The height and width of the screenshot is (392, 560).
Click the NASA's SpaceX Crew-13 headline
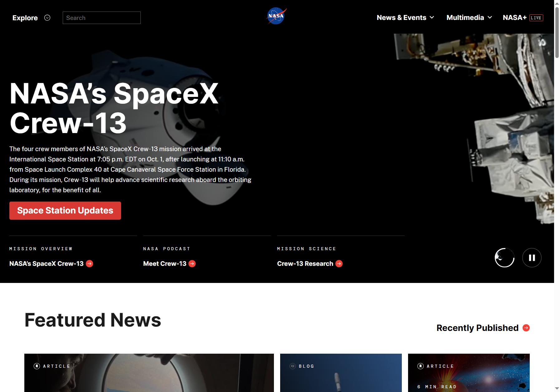coord(114,108)
